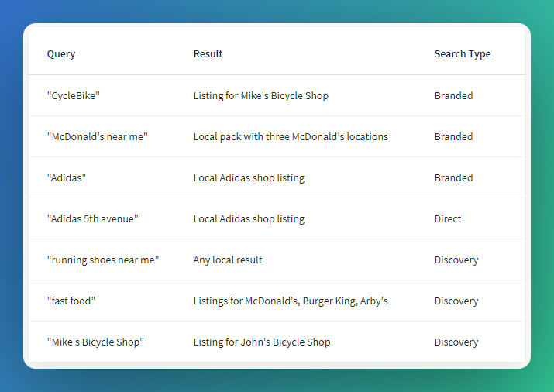
Task: Click "Local pack with three McDonald's locations"
Action: [291, 136]
